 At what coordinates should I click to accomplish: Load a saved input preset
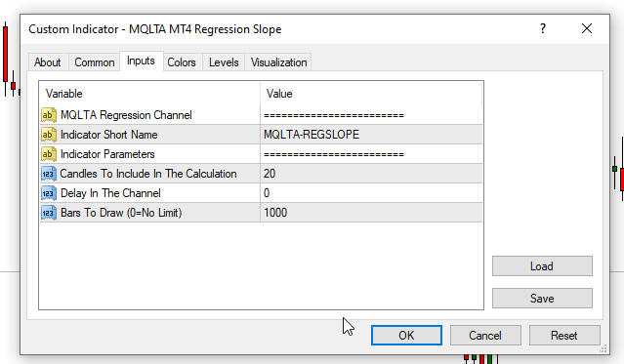tap(542, 266)
